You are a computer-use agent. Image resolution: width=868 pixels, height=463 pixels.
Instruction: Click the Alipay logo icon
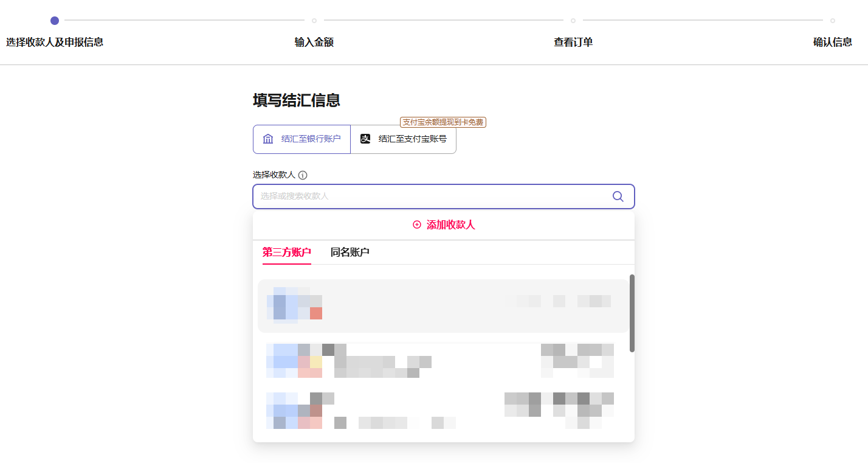[x=365, y=139]
